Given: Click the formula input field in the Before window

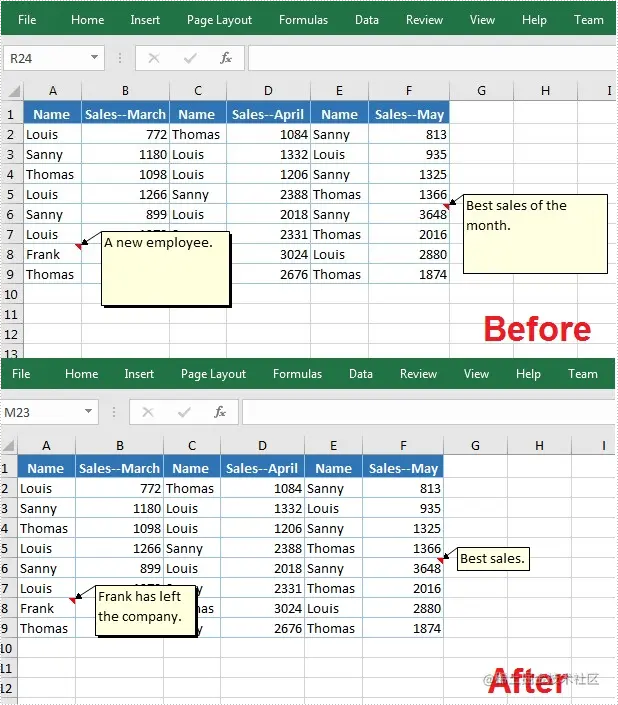Looking at the screenshot, I should point(432,58).
